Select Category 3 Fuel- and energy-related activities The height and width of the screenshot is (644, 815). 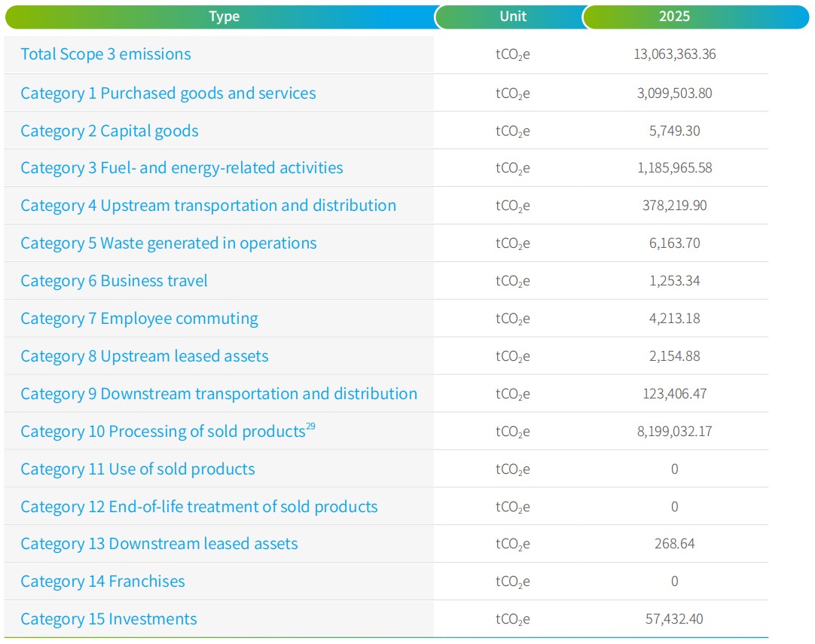[x=182, y=169]
